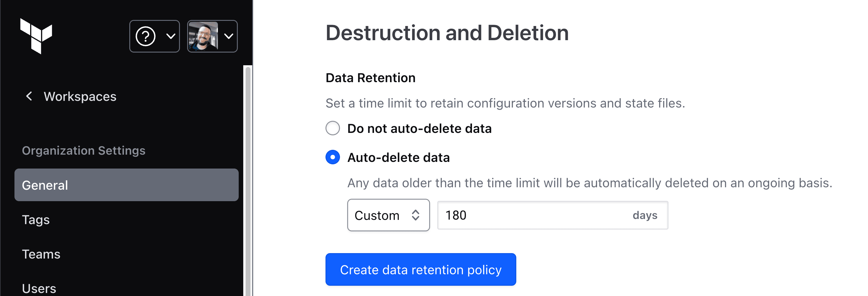Viewport: 868px width, 296px height.
Task: Open the Teams settings page
Action: coord(41,254)
